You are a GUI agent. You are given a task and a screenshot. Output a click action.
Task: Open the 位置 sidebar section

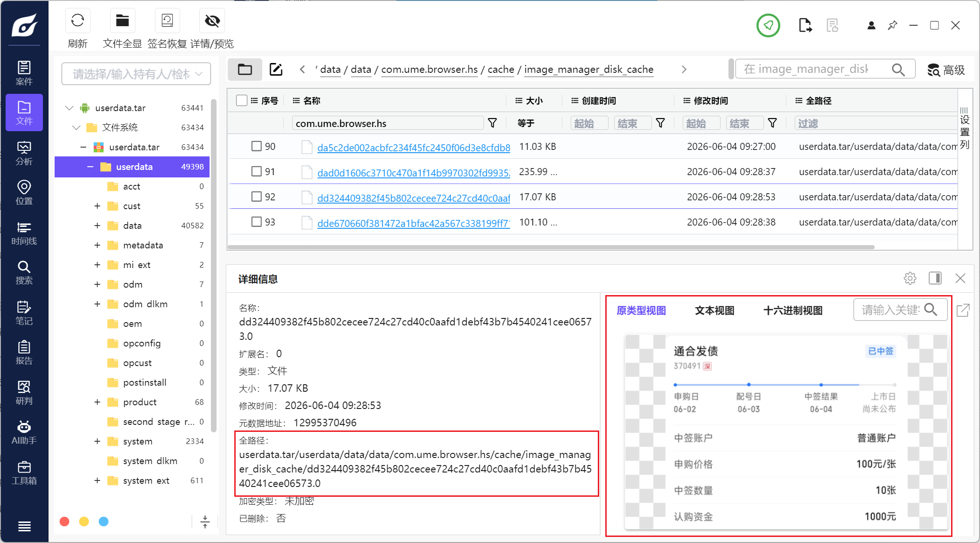[24, 193]
